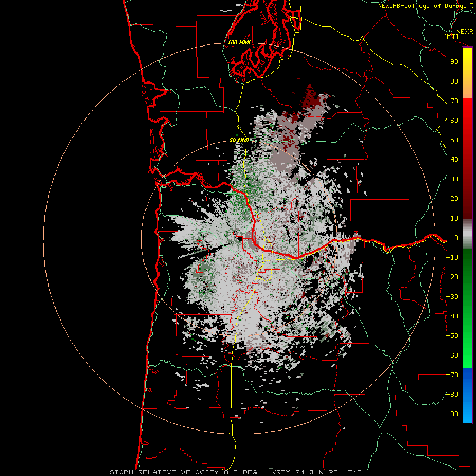Click the NEXLAB-College of DuPage credit text
This screenshot has height=476, width=476.
click(x=425, y=6)
